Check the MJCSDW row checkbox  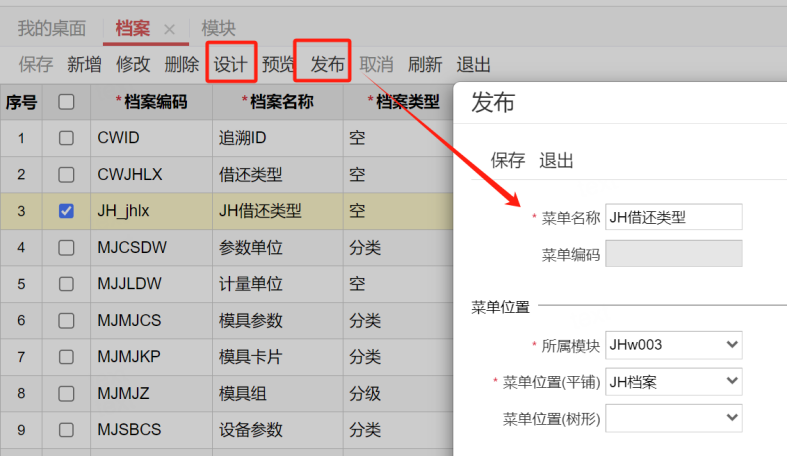click(66, 247)
